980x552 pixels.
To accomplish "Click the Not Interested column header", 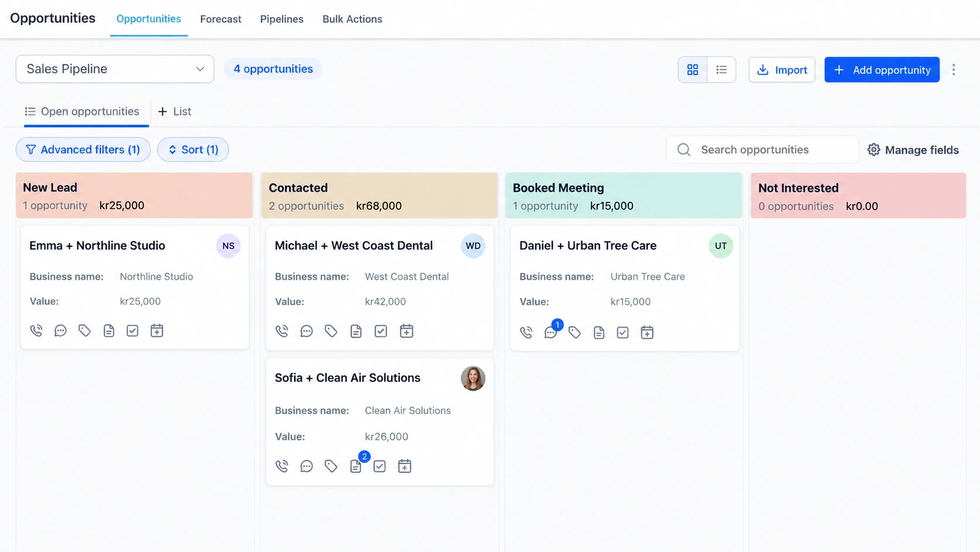I will click(x=859, y=196).
